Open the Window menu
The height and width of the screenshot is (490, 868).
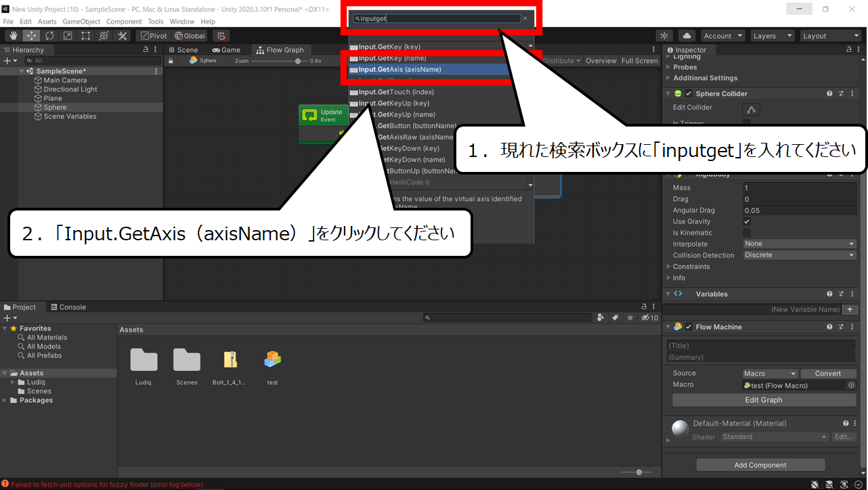[182, 22]
